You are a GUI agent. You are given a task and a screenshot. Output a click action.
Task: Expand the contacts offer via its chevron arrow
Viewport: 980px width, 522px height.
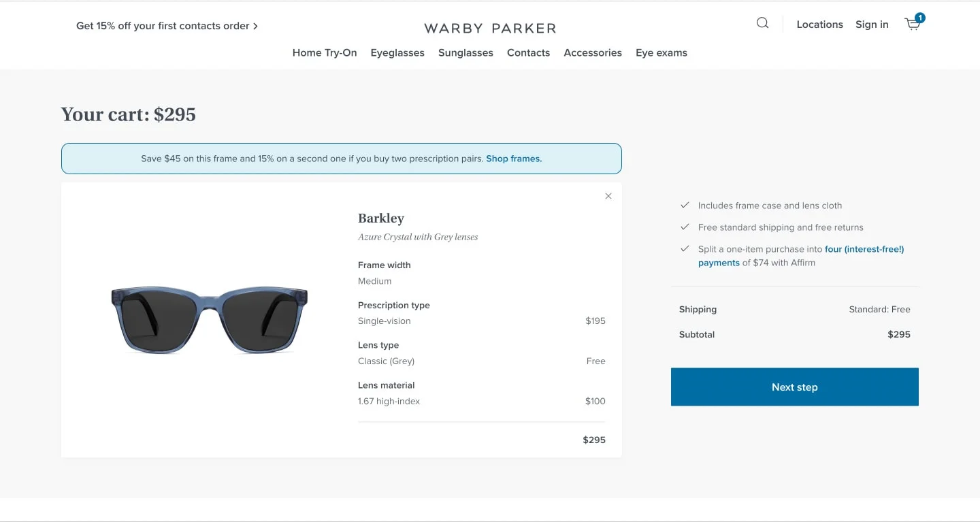coord(257,25)
